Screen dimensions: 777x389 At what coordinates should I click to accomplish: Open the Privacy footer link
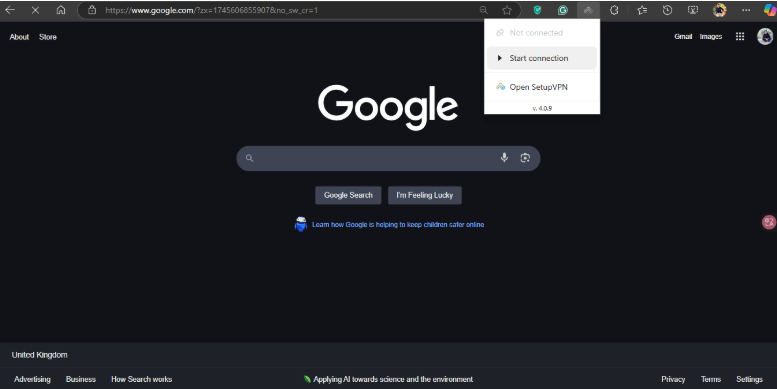(673, 379)
